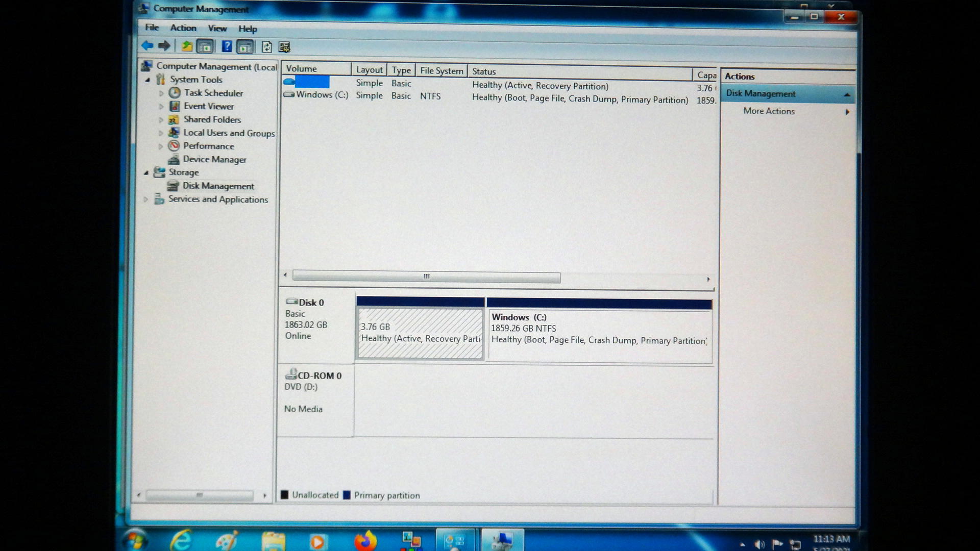Click the Up one level folder icon
The image size is (980, 551).
pyautogui.click(x=187, y=46)
